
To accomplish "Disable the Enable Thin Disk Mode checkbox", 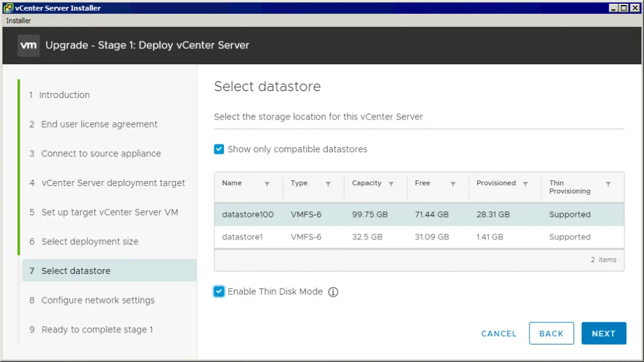I will 219,292.
